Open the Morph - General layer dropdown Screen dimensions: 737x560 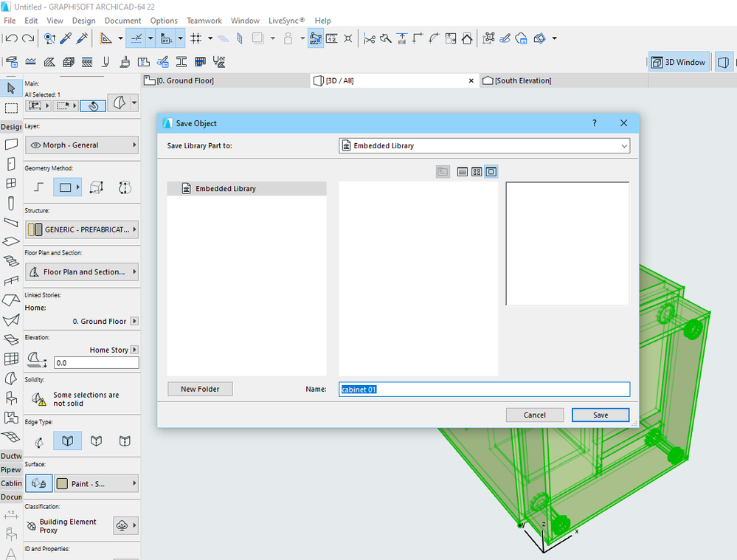(x=81, y=145)
